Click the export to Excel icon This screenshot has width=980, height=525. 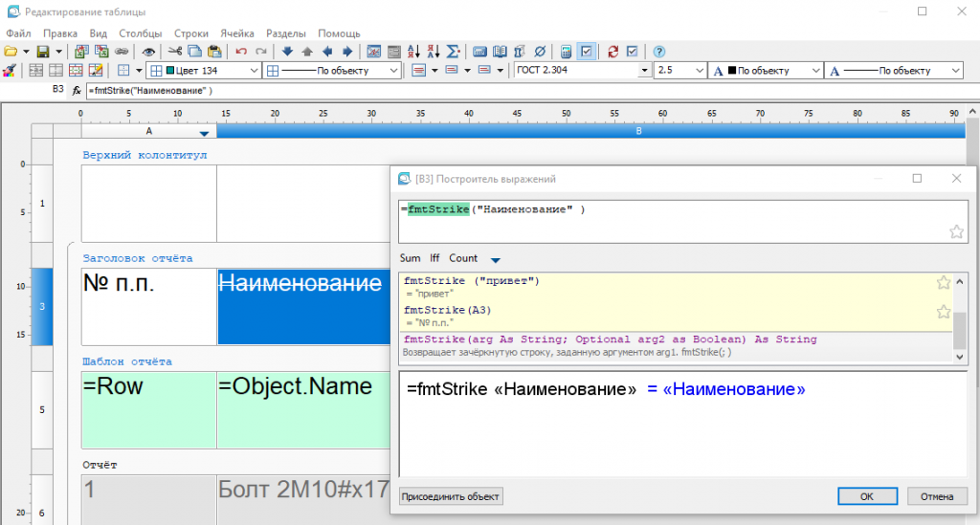point(101,52)
